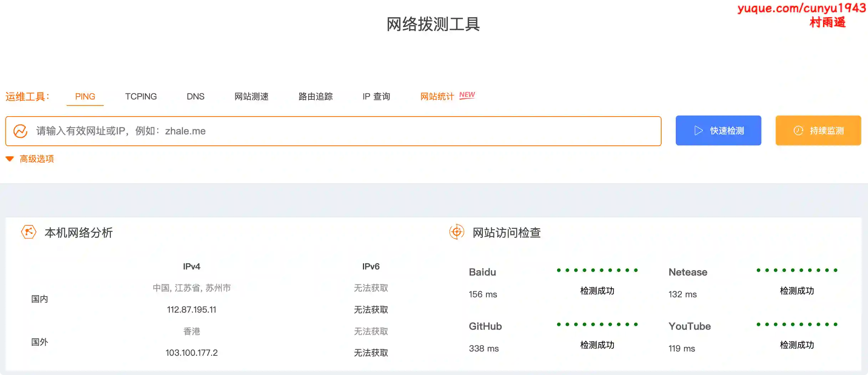Click the clock icon in 持续监测 button
Screen dimensions: 868x375
(798, 130)
